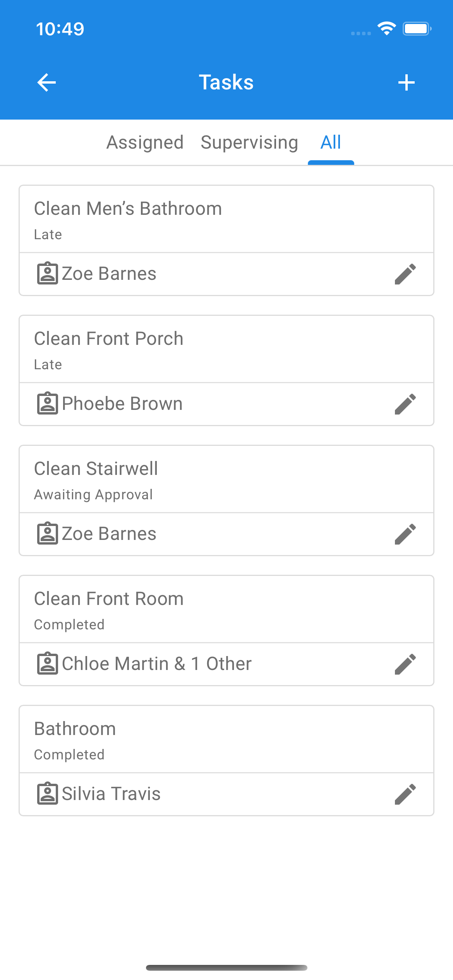Select the Bathroom task title
The image size is (453, 980).
(x=75, y=729)
